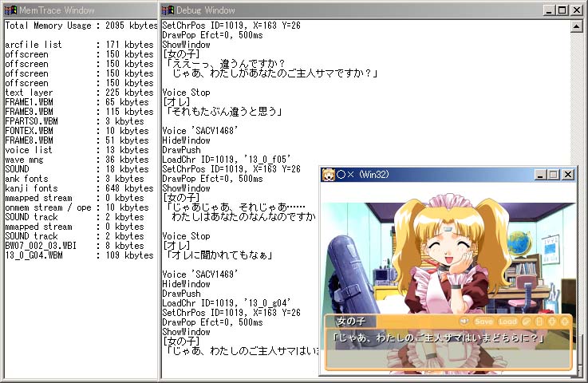Click the FRAME8.WBM row in MemTrace
This screenshot has height=383, width=588.
pos(77,140)
